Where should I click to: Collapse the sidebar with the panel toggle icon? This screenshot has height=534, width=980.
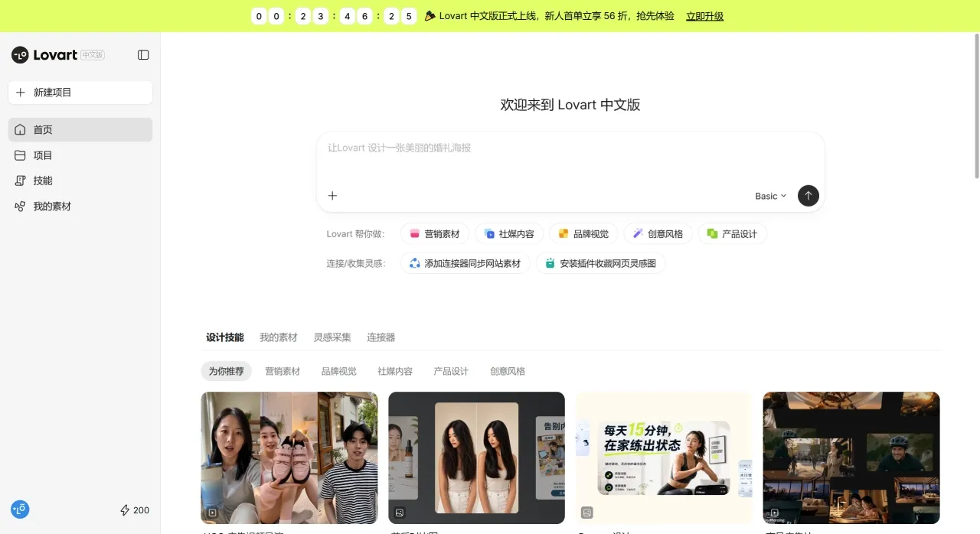(143, 55)
